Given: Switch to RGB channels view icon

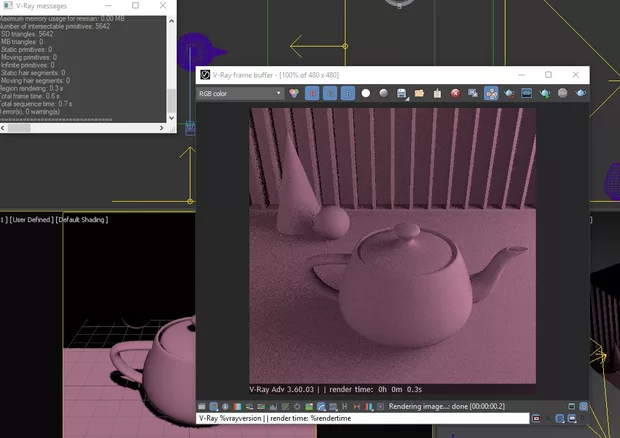Looking at the screenshot, I should [x=294, y=93].
